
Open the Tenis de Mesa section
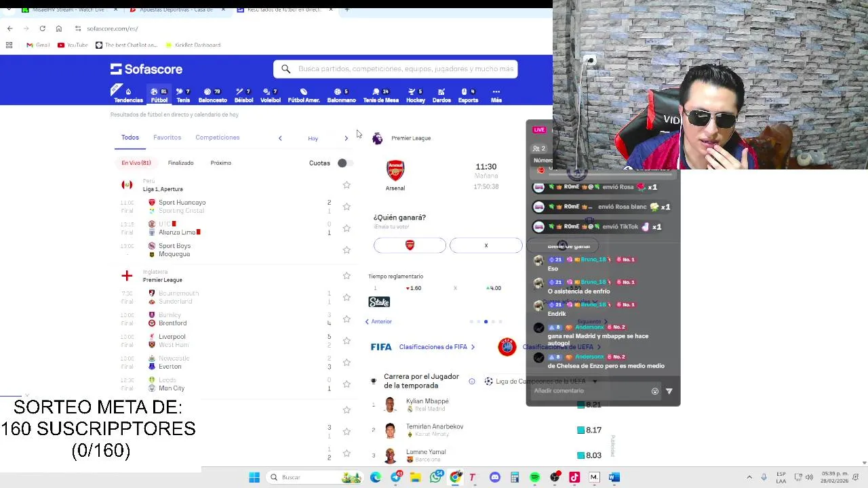coord(380,95)
